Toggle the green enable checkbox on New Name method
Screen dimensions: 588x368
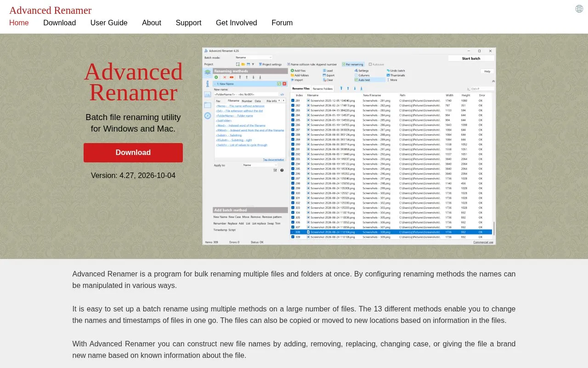click(279, 84)
